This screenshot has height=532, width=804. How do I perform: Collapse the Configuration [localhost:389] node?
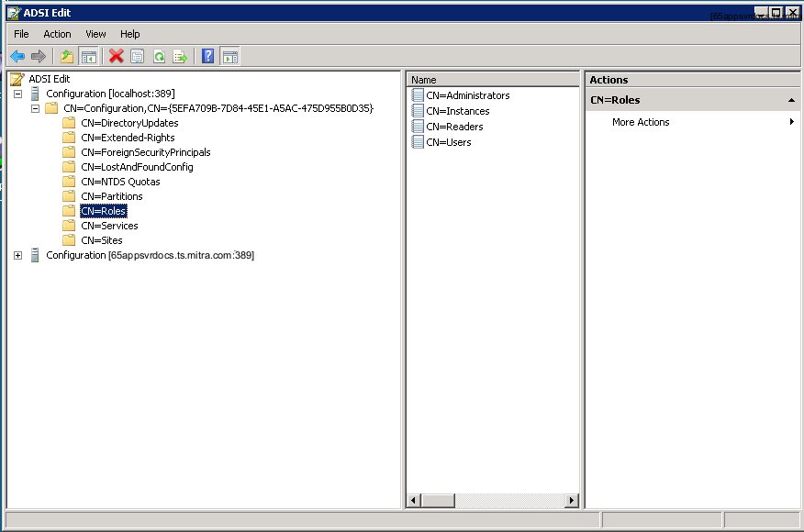pos(17,94)
